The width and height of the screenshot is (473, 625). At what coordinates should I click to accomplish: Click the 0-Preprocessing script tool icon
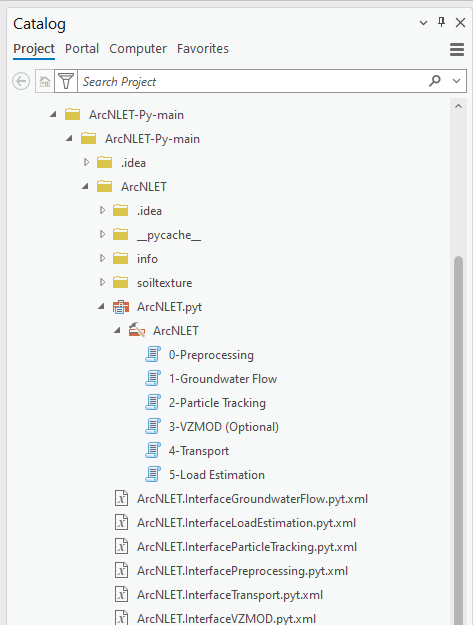[153, 354]
